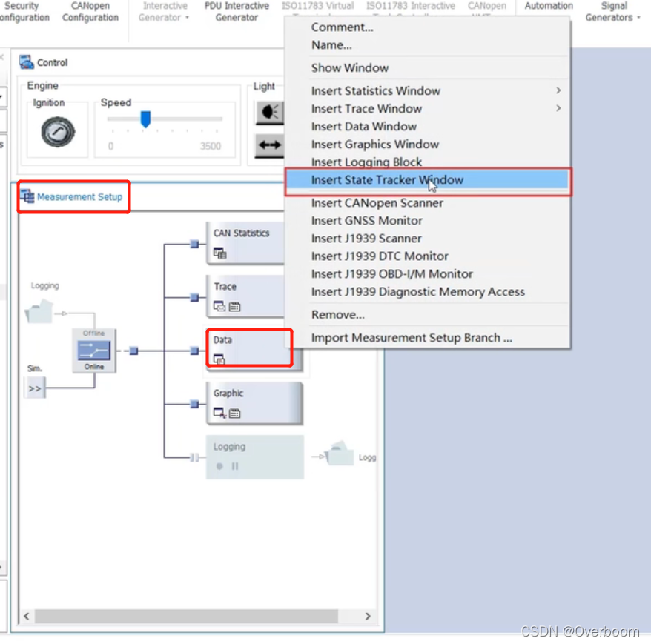Viewport: 651px width, 644px height.
Task: Open the CAN Statistics block window icon
Action: (x=219, y=253)
